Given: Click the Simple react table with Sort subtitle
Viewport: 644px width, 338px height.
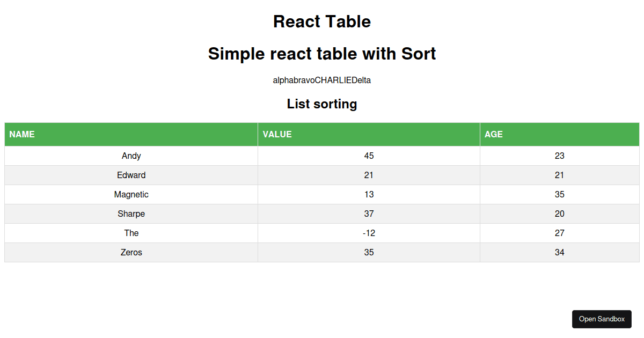Looking at the screenshot, I should [321, 54].
